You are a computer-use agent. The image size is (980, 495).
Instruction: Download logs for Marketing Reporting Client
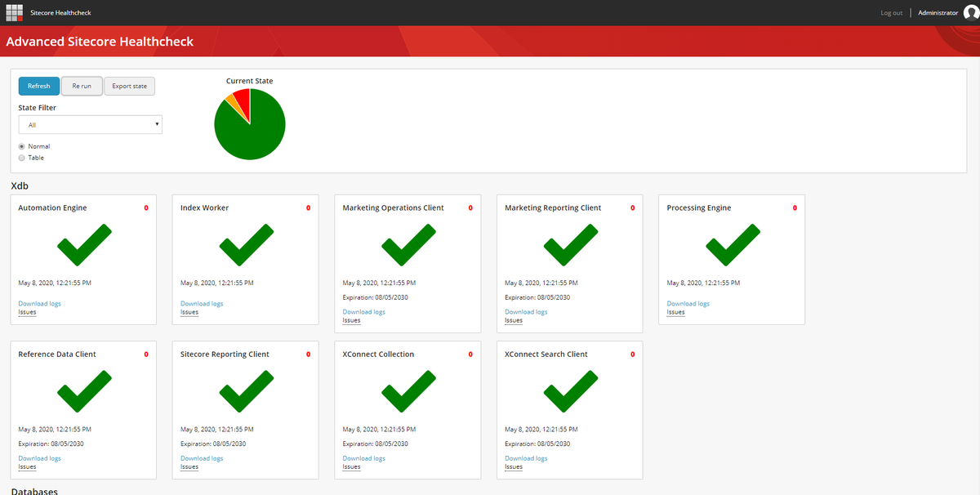pos(526,312)
